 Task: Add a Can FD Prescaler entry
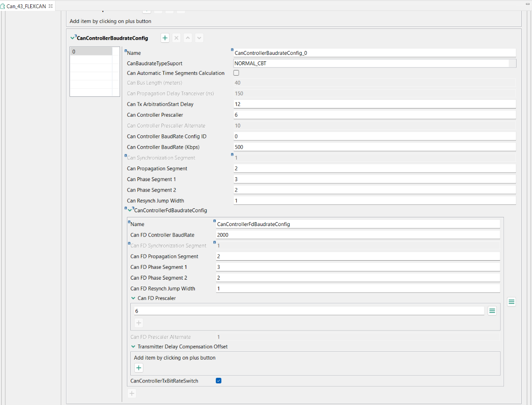(x=138, y=322)
